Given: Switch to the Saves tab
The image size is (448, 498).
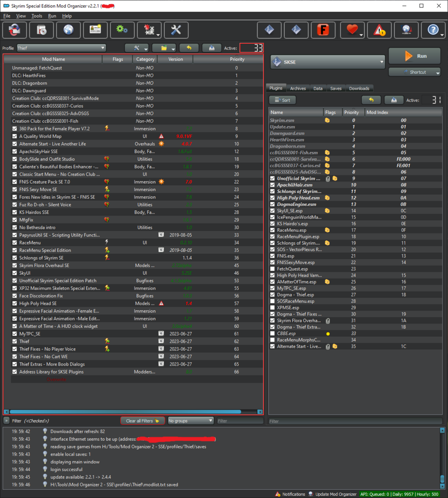Looking at the screenshot, I should (x=336, y=88).
